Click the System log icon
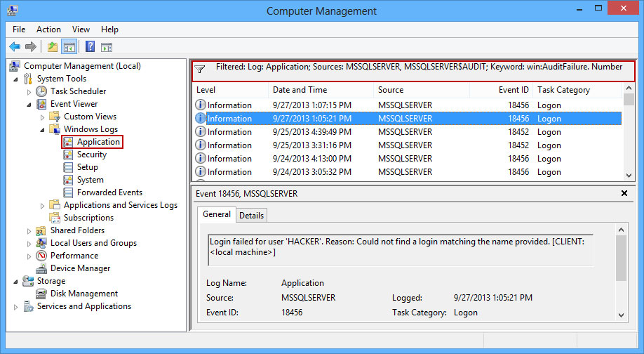 pyautogui.click(x=68, y=180)
